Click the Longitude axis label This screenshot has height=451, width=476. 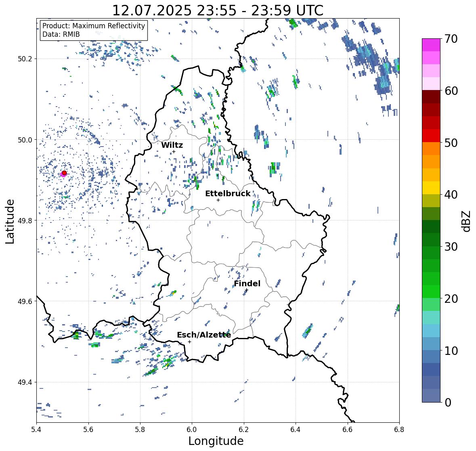216,441
